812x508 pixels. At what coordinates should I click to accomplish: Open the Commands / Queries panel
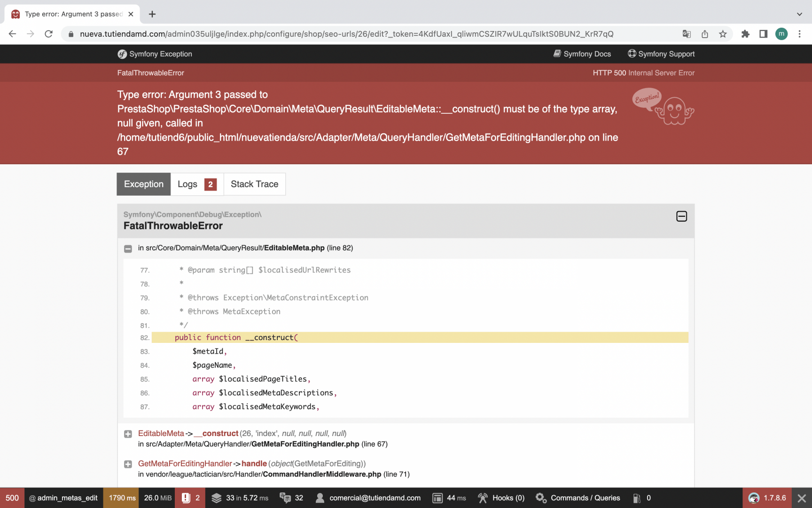pos(578,498)
